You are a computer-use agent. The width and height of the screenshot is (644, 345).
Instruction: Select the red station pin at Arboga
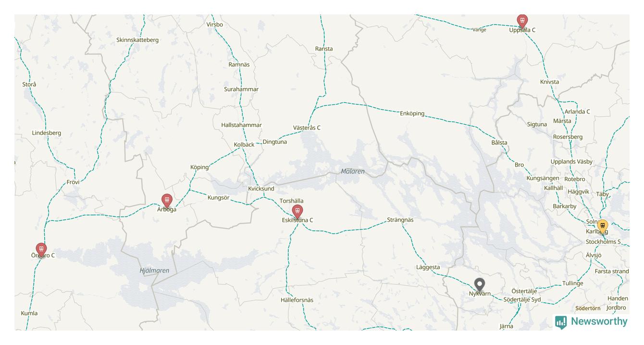pos(167,201)
